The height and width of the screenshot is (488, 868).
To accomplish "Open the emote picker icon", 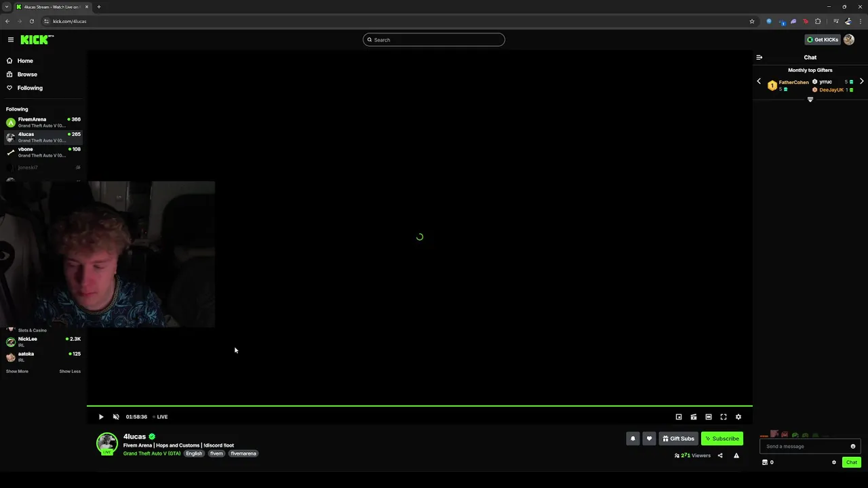I will tap(853, 446).
